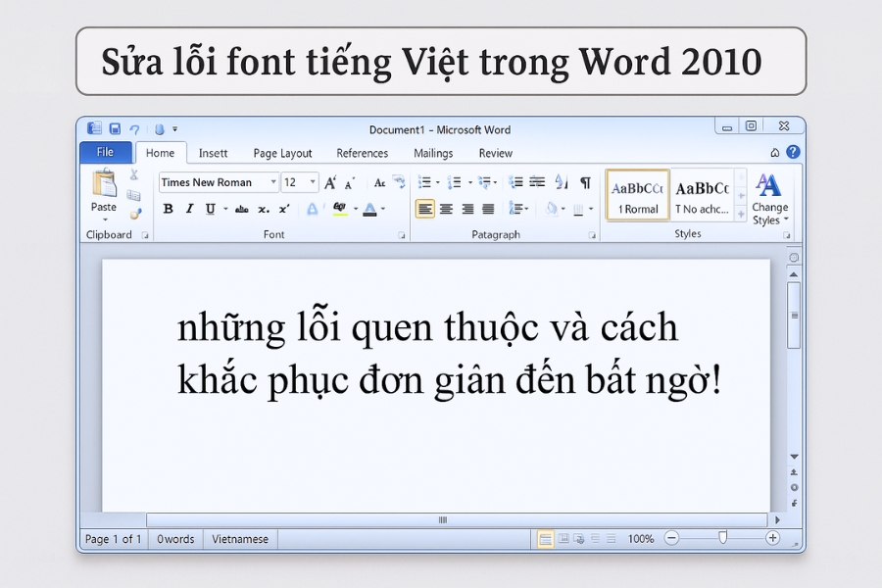The width and height of the screenshot is (882, 588).
Task: Show paragraph marks with the pilcrow icon
Action: [585, 182]
